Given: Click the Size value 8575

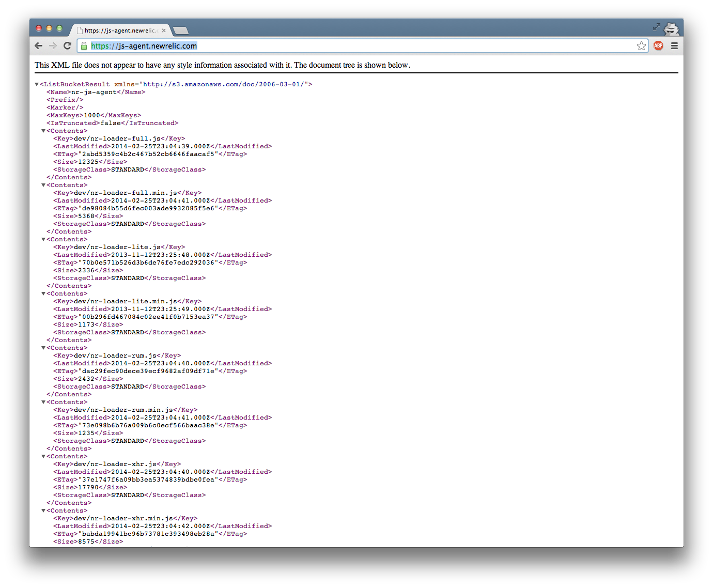Looking at the screenshot, I should pos(86,541).
